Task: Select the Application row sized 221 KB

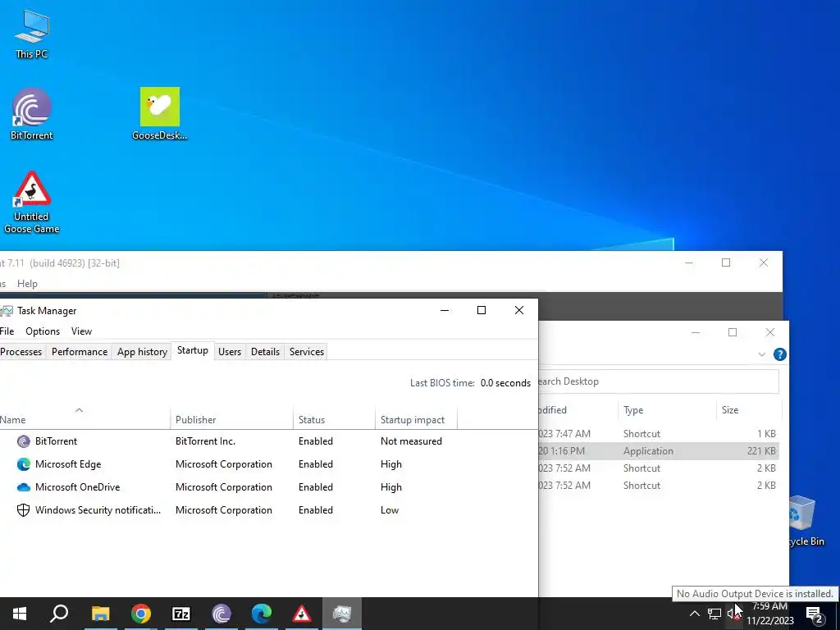Action: tap(659, 451)
